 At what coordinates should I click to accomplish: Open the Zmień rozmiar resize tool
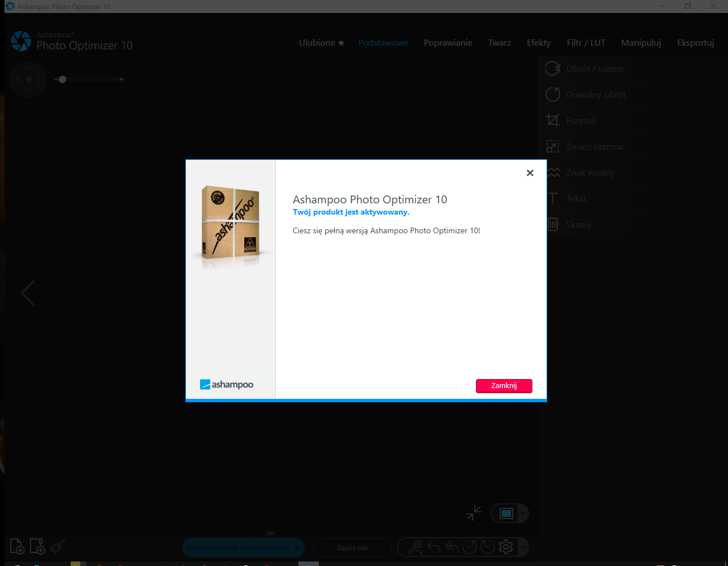(595, 146)
